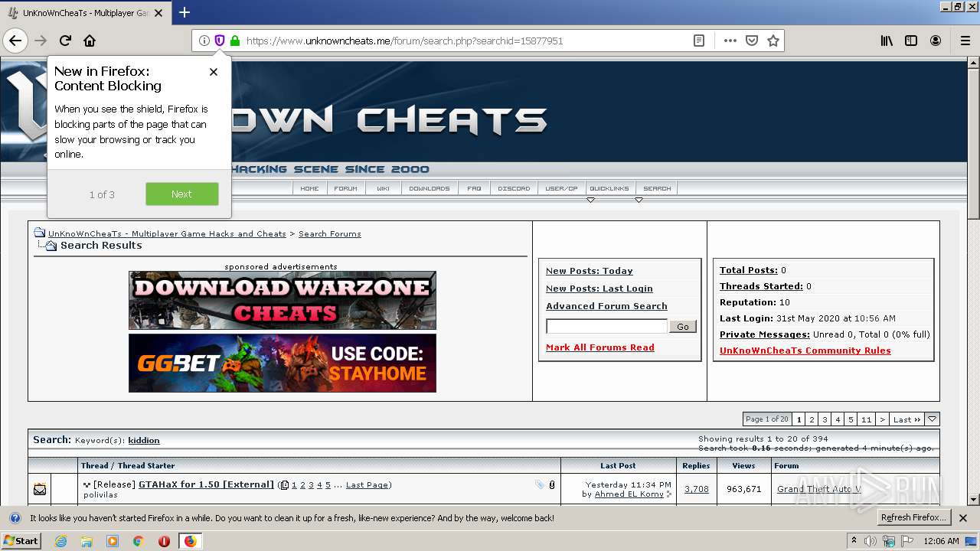Show hidden system tray icons
This screenshot has height=551, width=980.
[x=854, y=541]
